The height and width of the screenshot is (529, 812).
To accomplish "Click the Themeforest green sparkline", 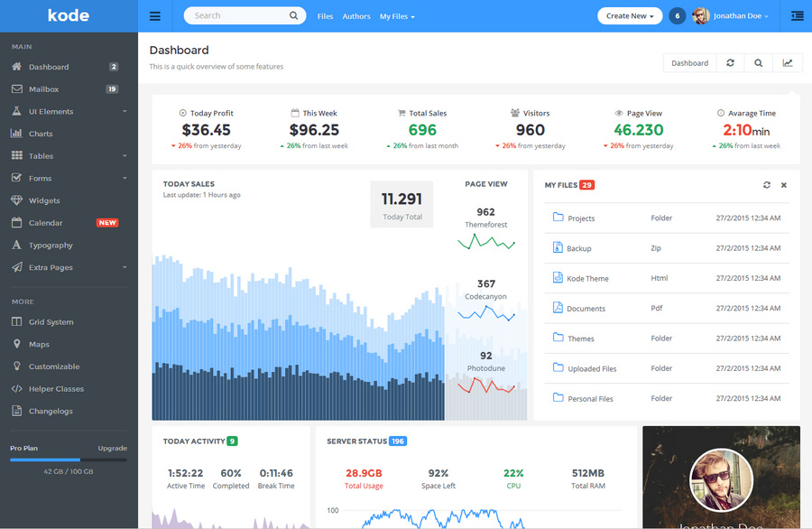I will pyautogui.click(x=485, y=242).
